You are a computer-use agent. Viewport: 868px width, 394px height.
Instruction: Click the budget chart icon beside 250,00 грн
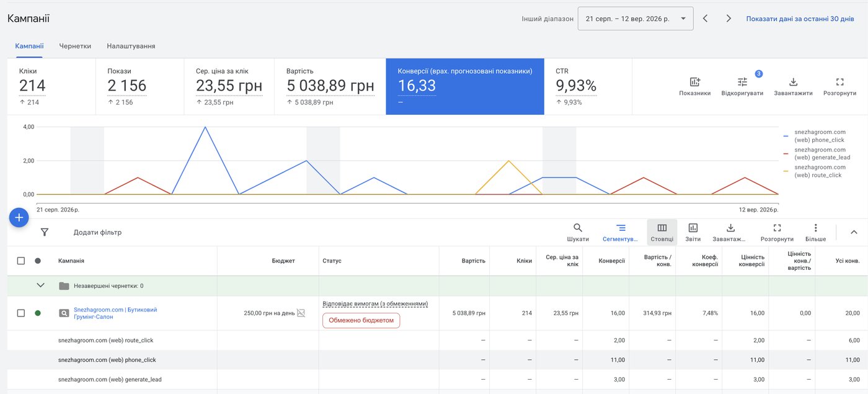click(301, 313)
